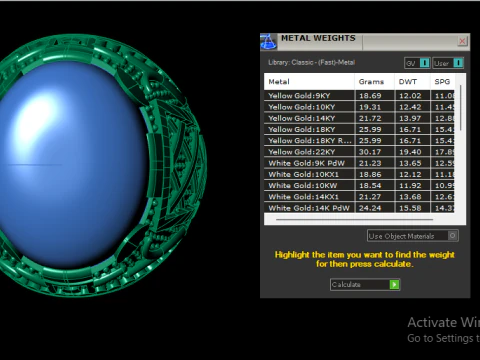Click the green arrow beside Calculate
Viewport: 480px width, 360px height.
(394, 284)
